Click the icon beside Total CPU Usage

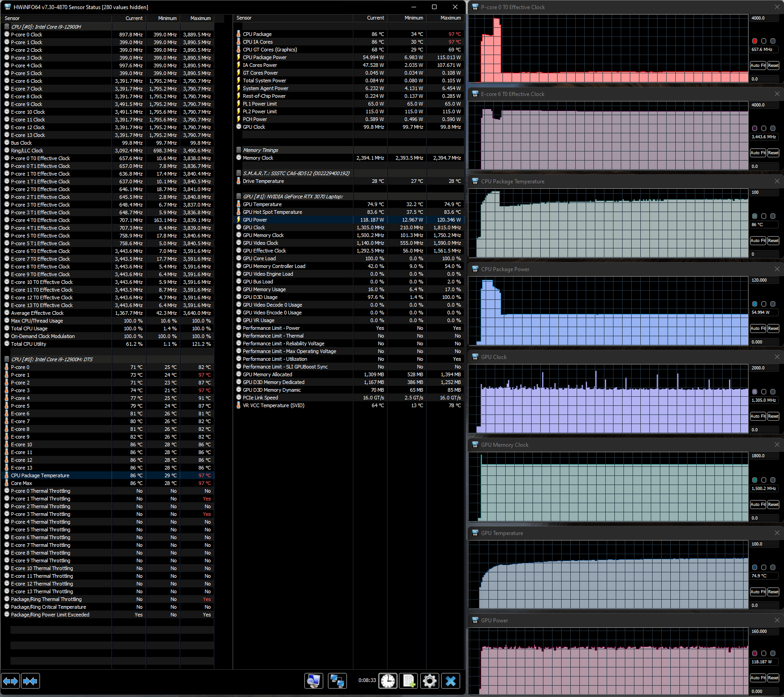pyautogui.click(x=7, y=328)
